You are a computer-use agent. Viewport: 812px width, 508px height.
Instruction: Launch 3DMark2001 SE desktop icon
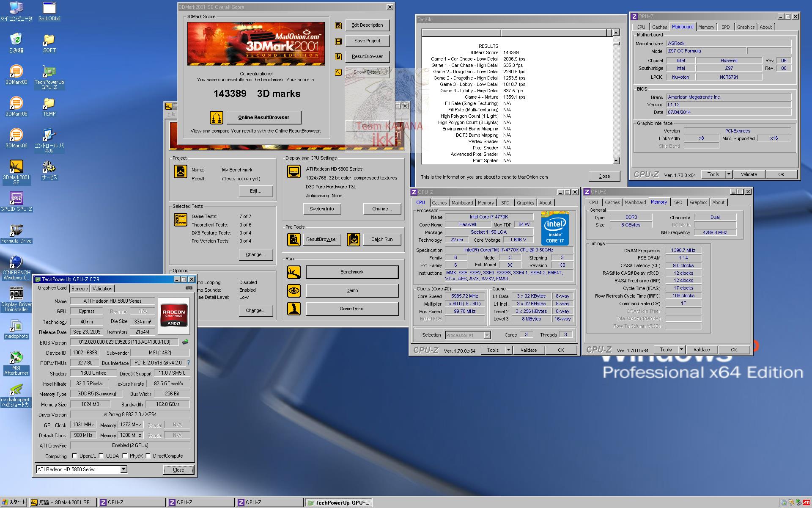pos(16,172)
